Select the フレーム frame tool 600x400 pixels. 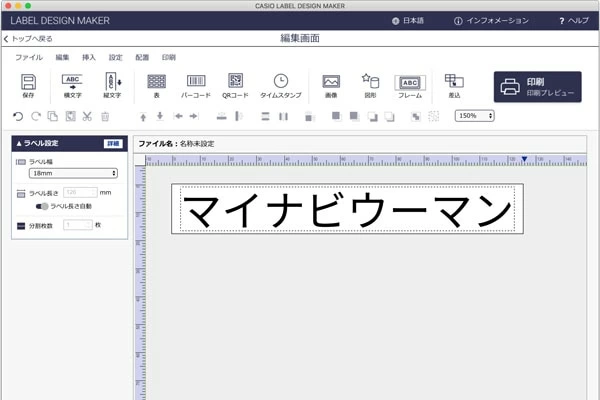click(410, 85)
